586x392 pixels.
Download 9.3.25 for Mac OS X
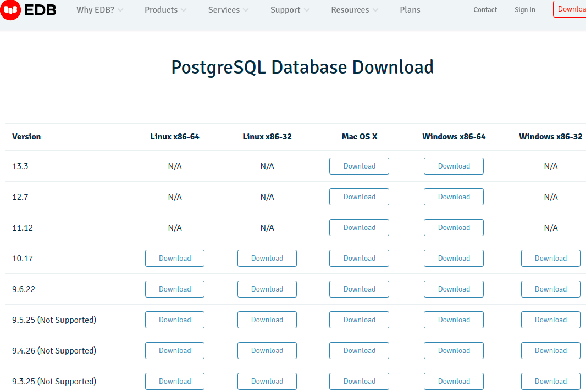[x=359, y=381]
